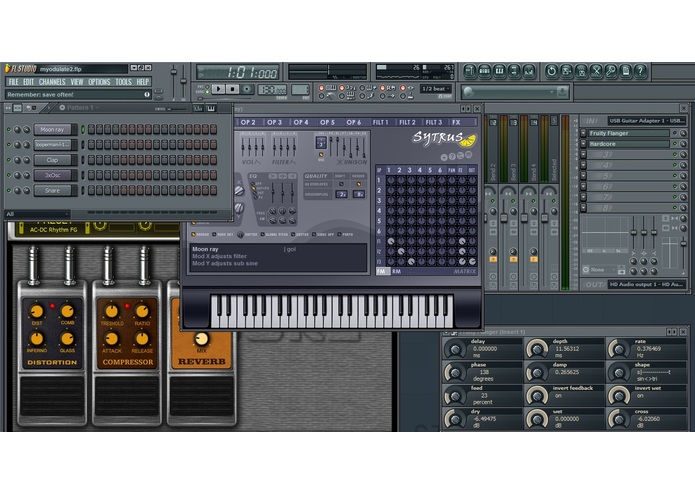Image resolution: width=695 pixels, height=494 pixels.
Task: Open the FILE menu
Action: [13, 82]
